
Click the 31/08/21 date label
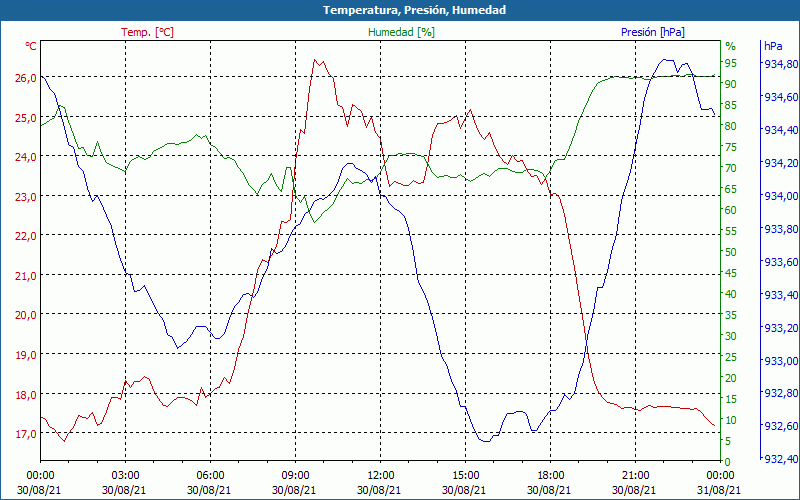(x=719, y=490)
